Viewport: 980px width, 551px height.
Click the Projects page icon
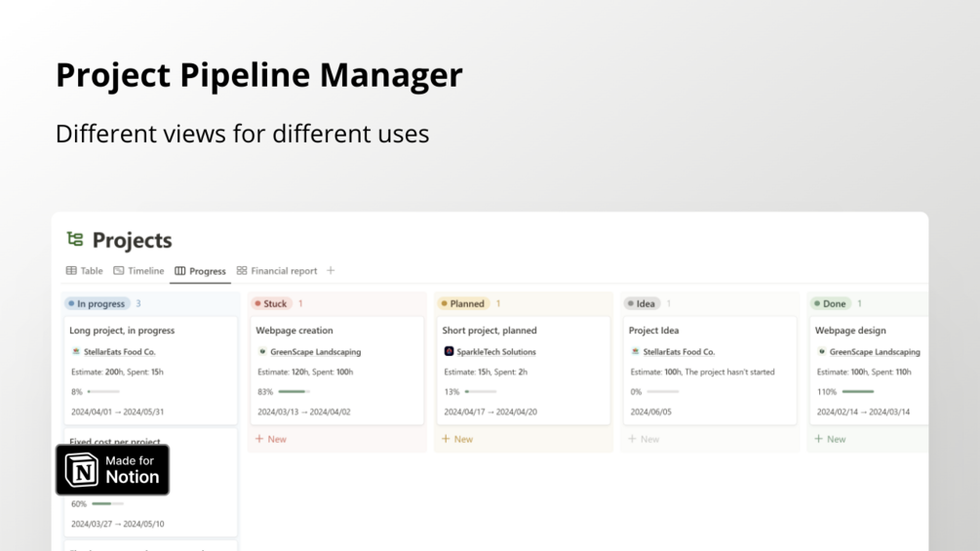point(75,240)
